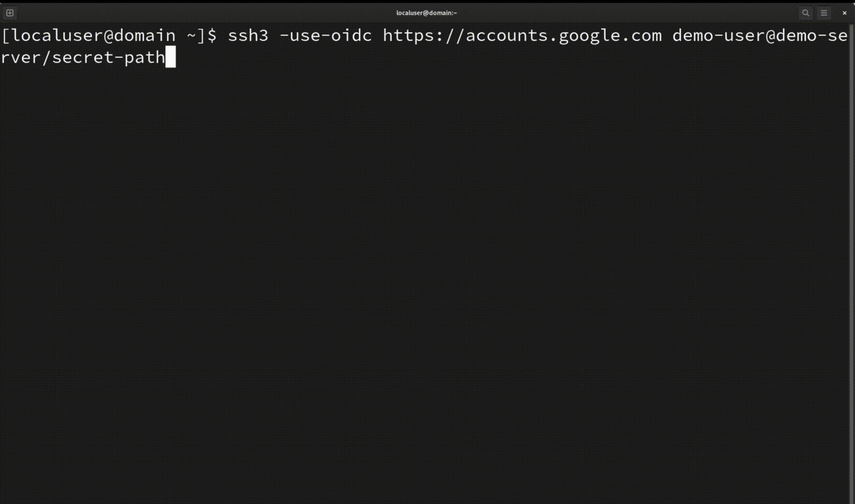Click the rver/secret-path wrapped text line
Viewport: 855px width, 504px height.
82,57
